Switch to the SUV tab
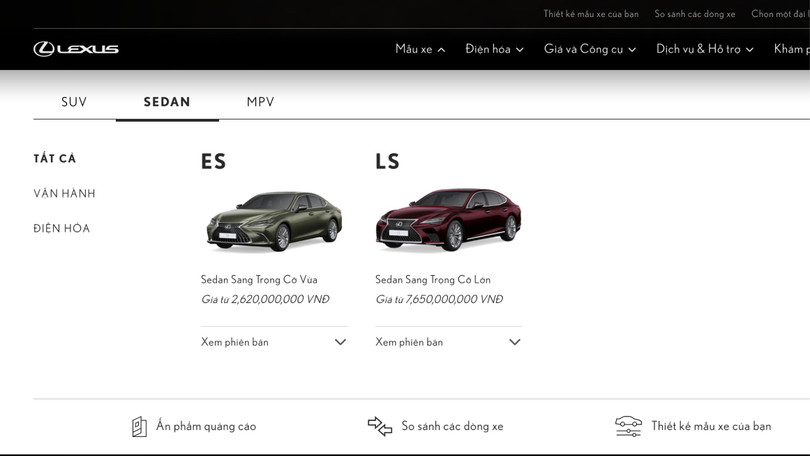The height and width of the screenshot is (456, 810). pyautogui.click(x=74, y=102)
